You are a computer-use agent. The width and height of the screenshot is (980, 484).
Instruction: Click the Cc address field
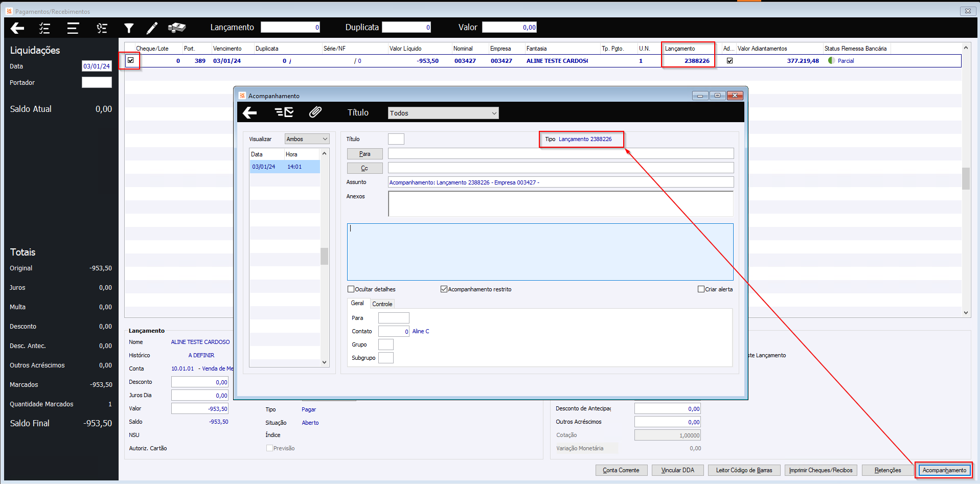pyautogui.click(x=561, y=168)
